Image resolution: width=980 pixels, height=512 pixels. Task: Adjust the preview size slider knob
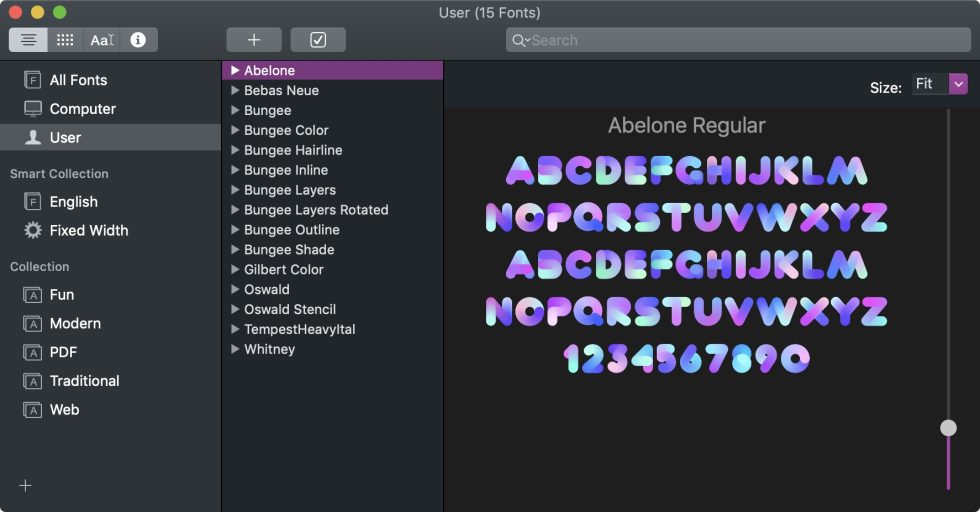pos(948,428)
